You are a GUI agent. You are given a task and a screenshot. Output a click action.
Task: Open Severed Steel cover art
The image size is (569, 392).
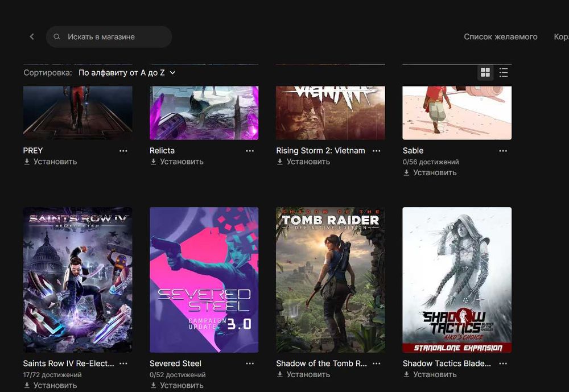click(204, 280)
